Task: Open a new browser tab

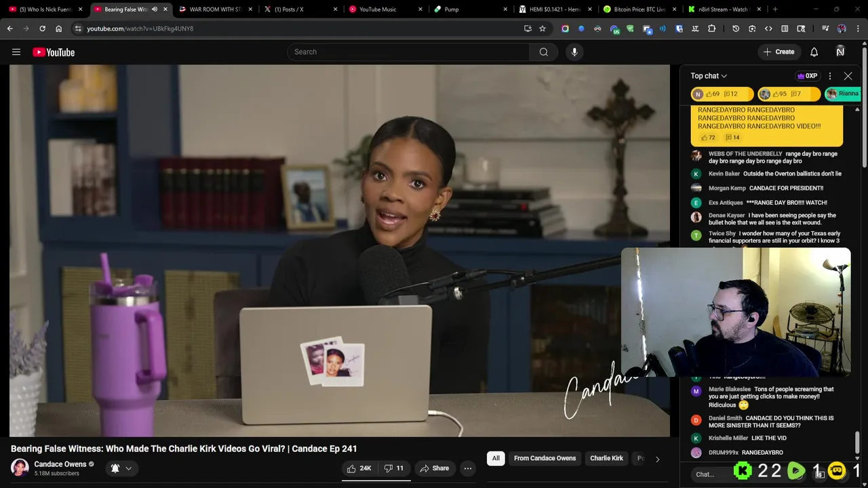Action: point(775,9)
